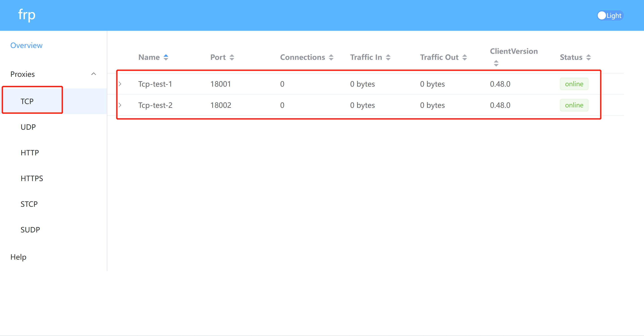
Task: Open the Help menu item
Action: [18, 257]
